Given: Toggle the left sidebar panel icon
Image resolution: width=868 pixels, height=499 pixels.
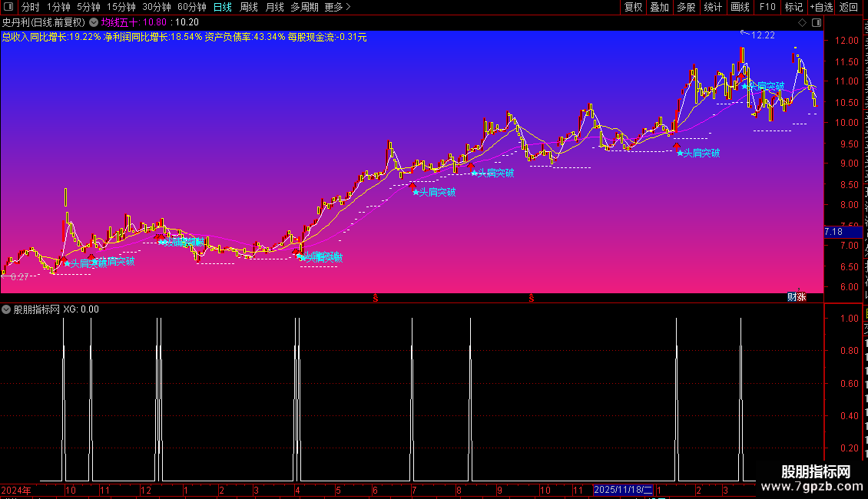Looking at the screenshot, I should point(8,7).
